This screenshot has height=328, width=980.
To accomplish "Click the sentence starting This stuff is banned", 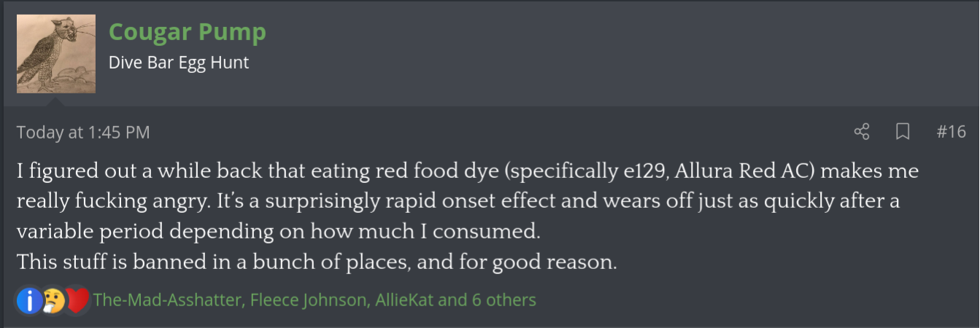I will click(317, 262).
